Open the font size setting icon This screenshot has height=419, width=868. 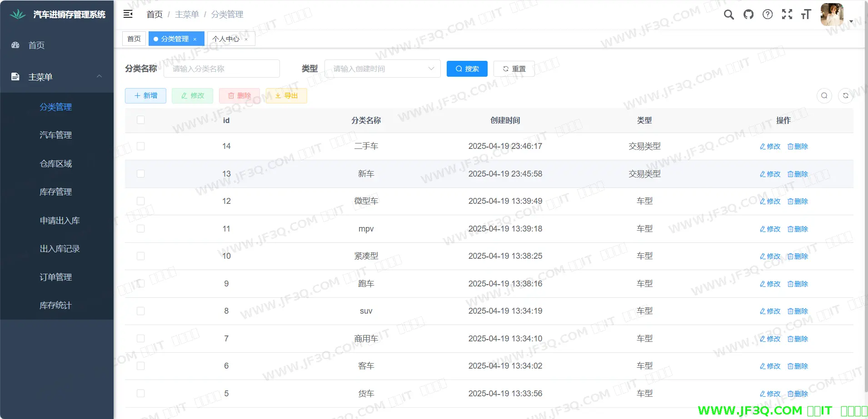pyautogui.click(x=806, y=15)
